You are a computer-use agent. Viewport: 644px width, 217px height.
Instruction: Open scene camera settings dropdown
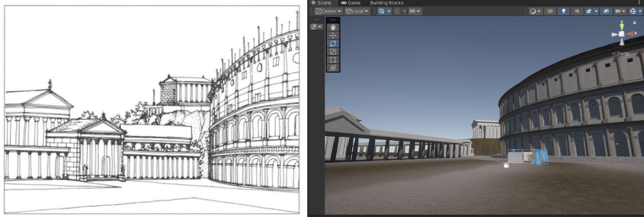620,11
